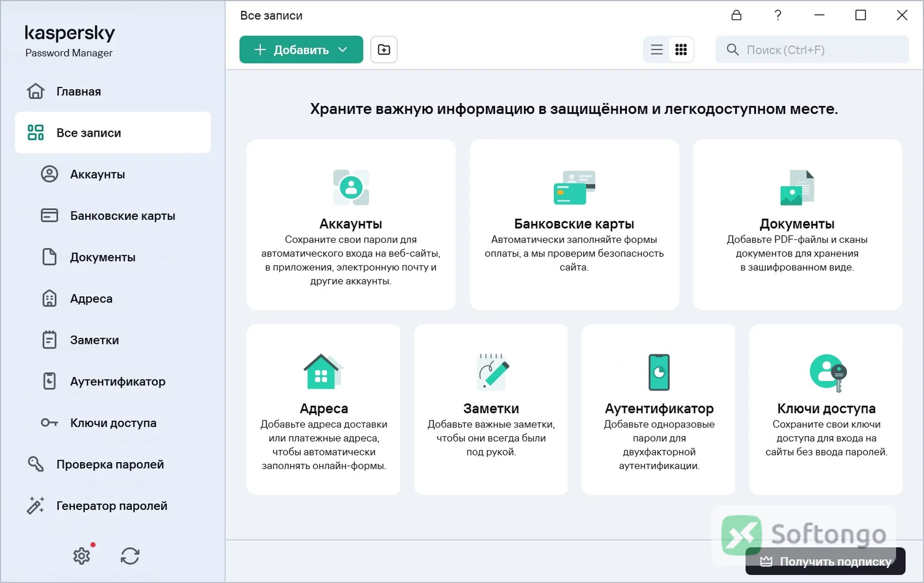The height and width of the screenshot is (583, 924).
Task: Click the Ключи доступа key icon in sidebar
Action: click(49, 423)
